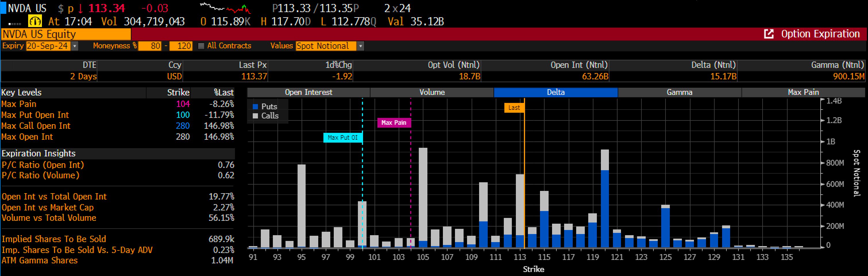Click the magenta Max Pain chart marker

click(x=394, y=122)
